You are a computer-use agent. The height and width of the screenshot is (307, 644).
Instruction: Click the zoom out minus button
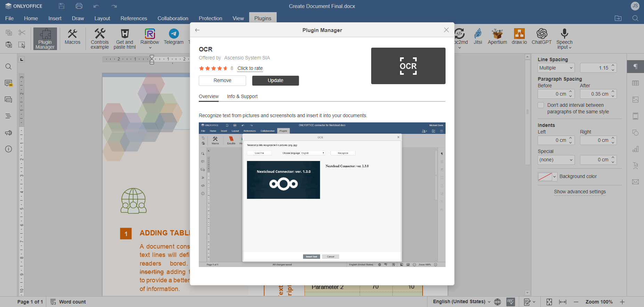click(576, 302)
